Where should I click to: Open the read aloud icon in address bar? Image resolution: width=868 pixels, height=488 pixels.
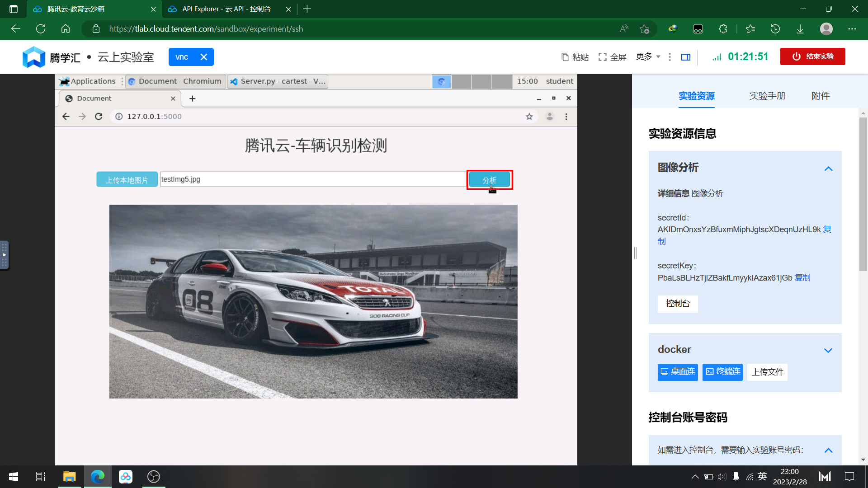[x=624, y=29]
